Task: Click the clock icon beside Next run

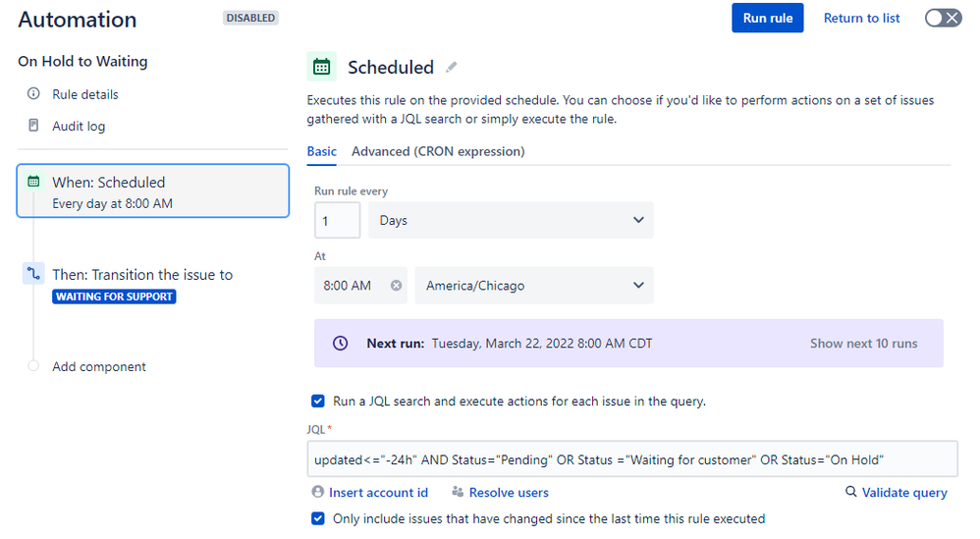Action: [340, 344]
